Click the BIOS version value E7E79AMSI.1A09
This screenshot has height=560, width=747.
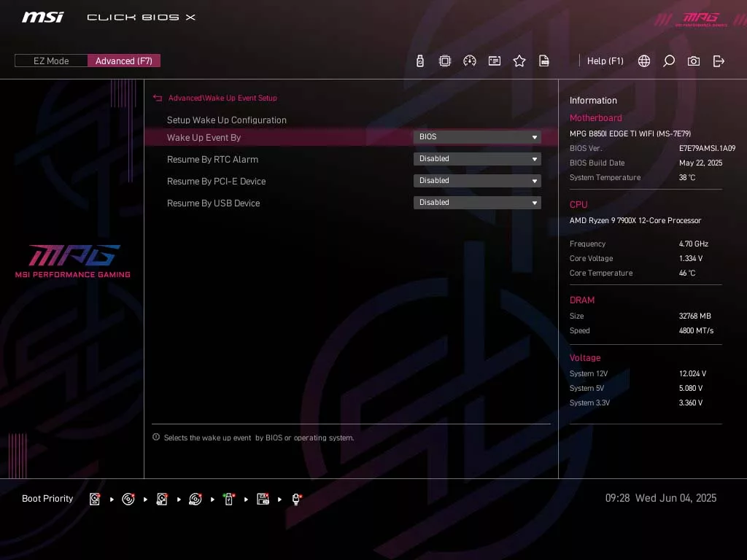coord(707,148)
